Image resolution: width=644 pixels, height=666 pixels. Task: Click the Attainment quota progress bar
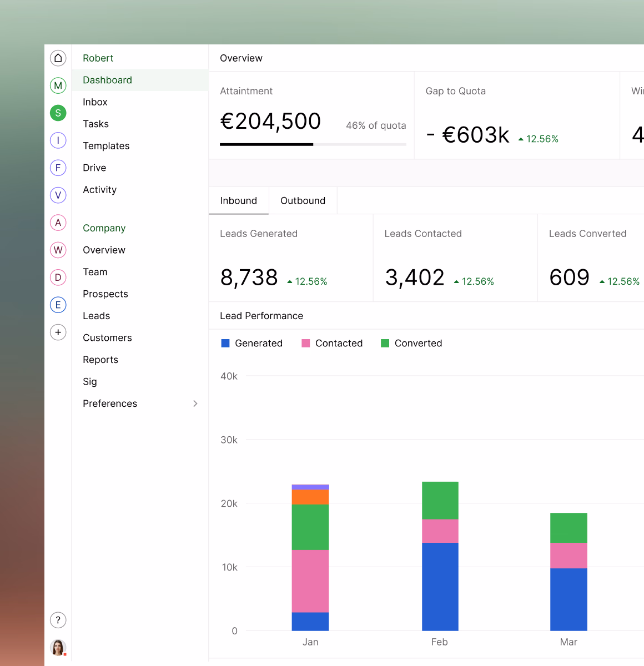(x=313, y=144)
